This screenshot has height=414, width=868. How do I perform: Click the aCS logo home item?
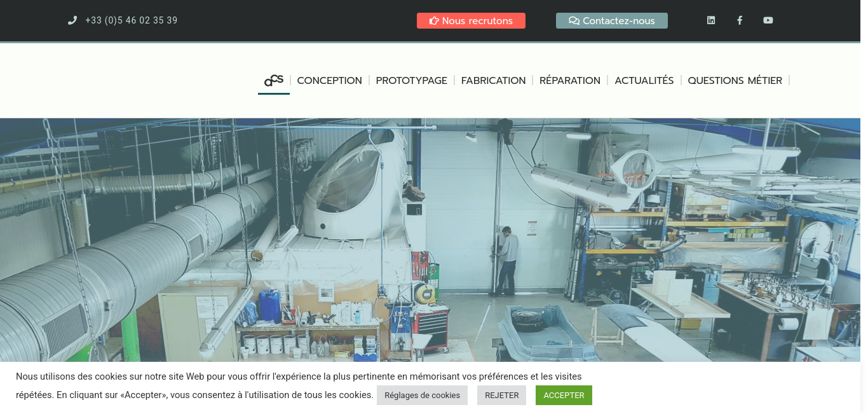click(x=274, y=81)
